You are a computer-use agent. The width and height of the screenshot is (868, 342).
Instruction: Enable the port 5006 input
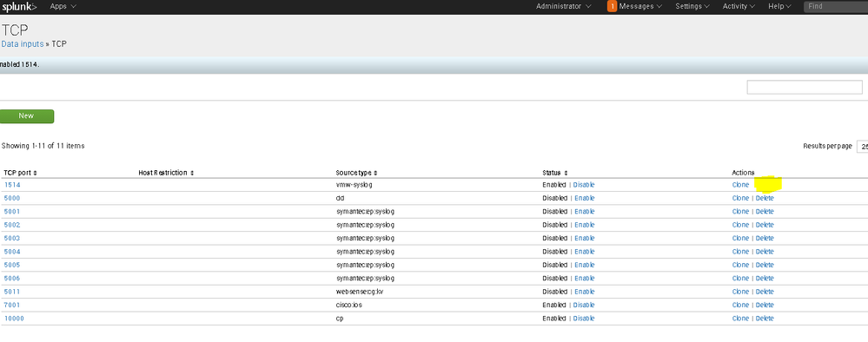[x=585, y=278]
